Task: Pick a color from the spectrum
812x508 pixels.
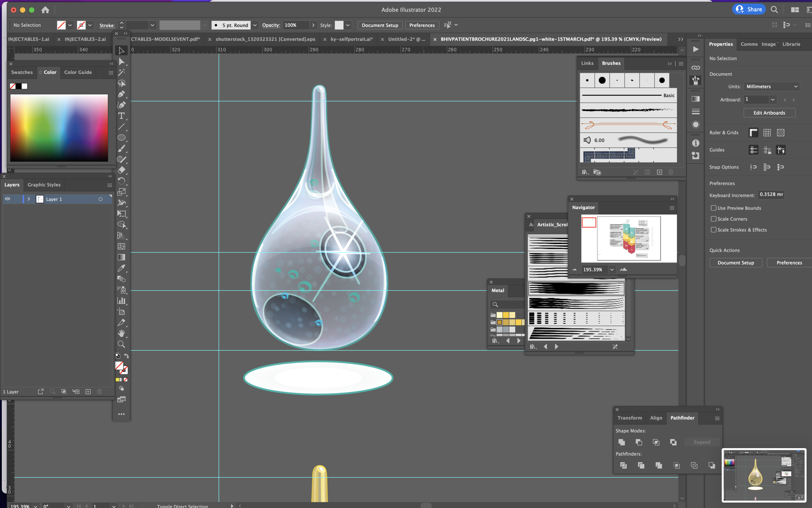Action: (59, 128)
